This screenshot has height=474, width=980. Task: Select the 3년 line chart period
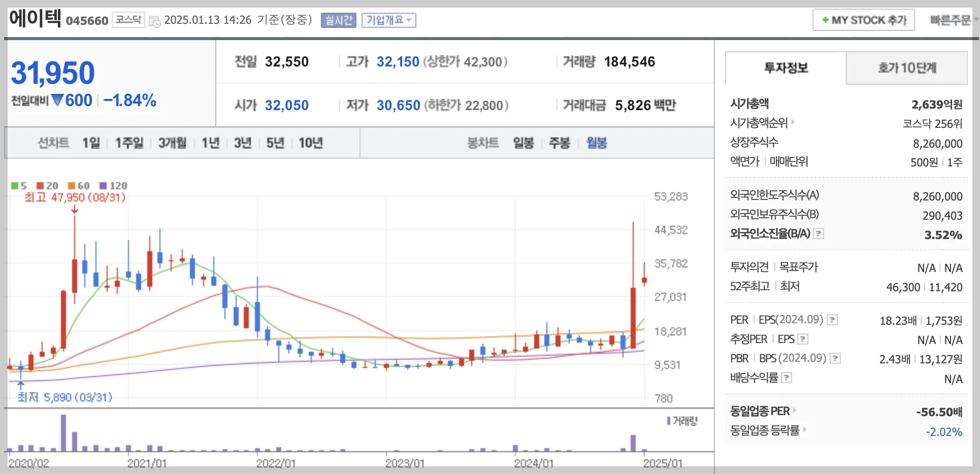(243, 143)
